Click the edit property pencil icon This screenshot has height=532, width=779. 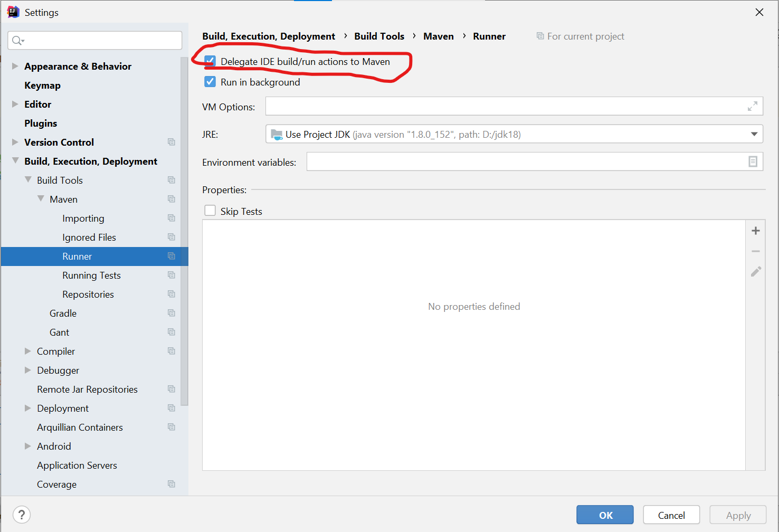coord(756,271)
